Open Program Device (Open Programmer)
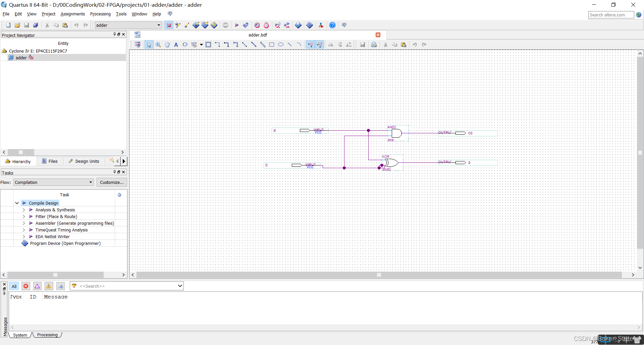The image size is (644, 345). [65, 243]
